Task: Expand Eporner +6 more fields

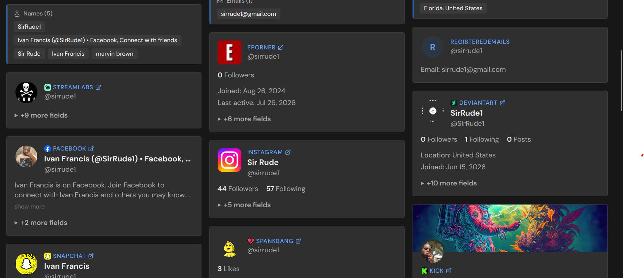Action: [244, 119]
